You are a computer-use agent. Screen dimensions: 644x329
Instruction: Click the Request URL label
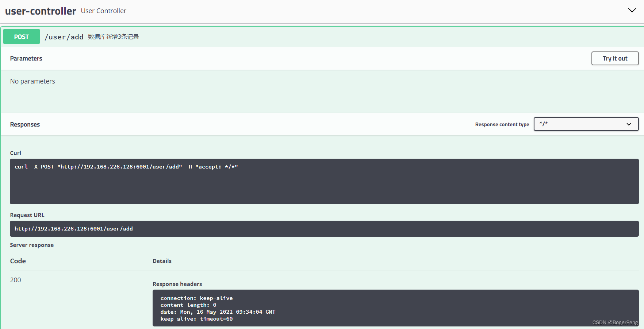(x=27, y=215)
